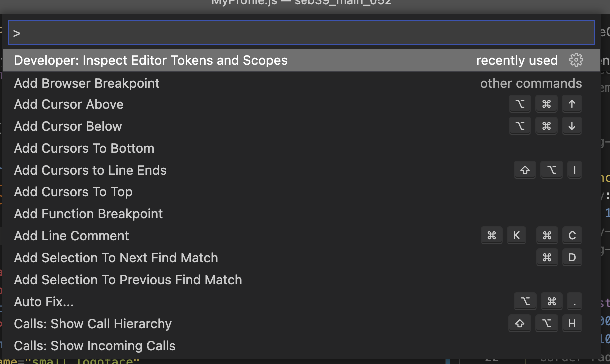Select Add Selection To Previous Find Match
Screen dimensions: 610x364
point(128,279)
